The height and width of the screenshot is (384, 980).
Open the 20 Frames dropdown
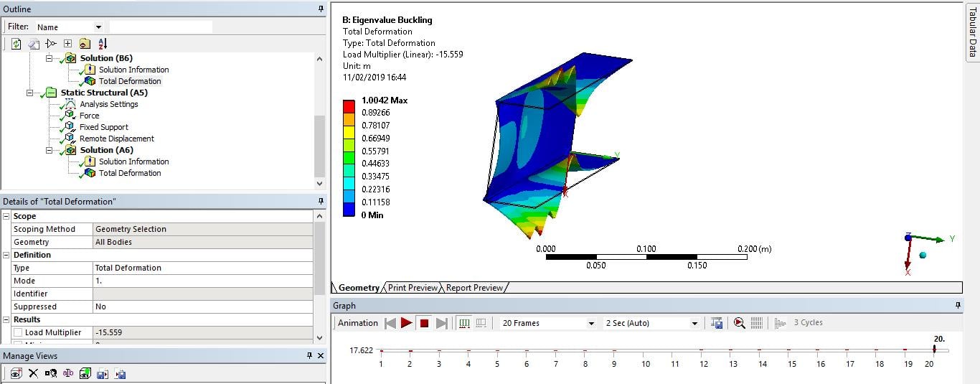[549, 323]
